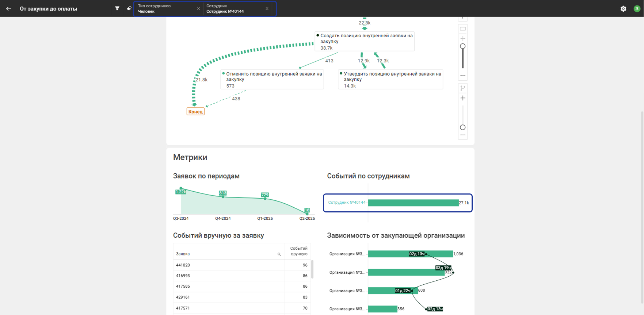Open the filter funnel icon
Screen dimensions: 644x315
(117, 8)
